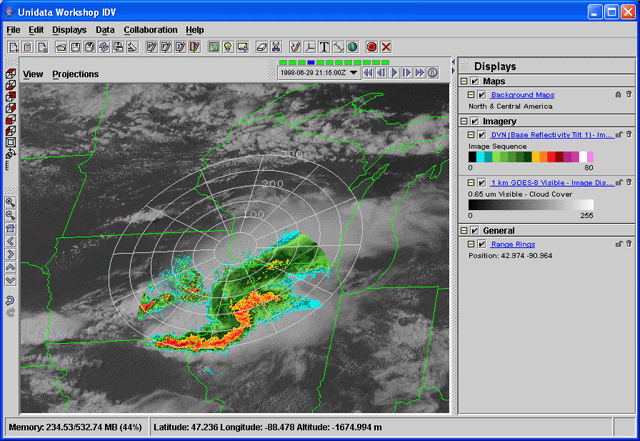Screen dimensions: 640x441
Task: Click the red record button in the toolbar
Action: coord(371,47)
